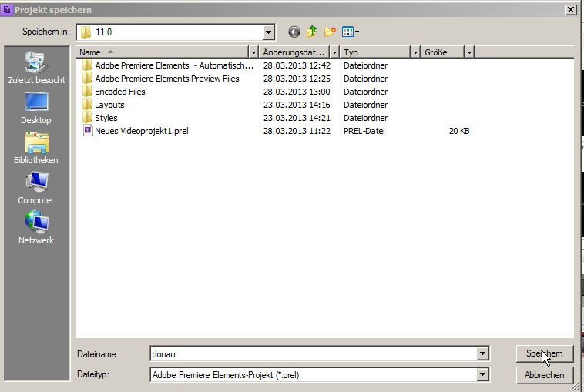Select Neues Videoprojekt1.prel file icon
The image size is (584, 392).
(x=88, y=131)
